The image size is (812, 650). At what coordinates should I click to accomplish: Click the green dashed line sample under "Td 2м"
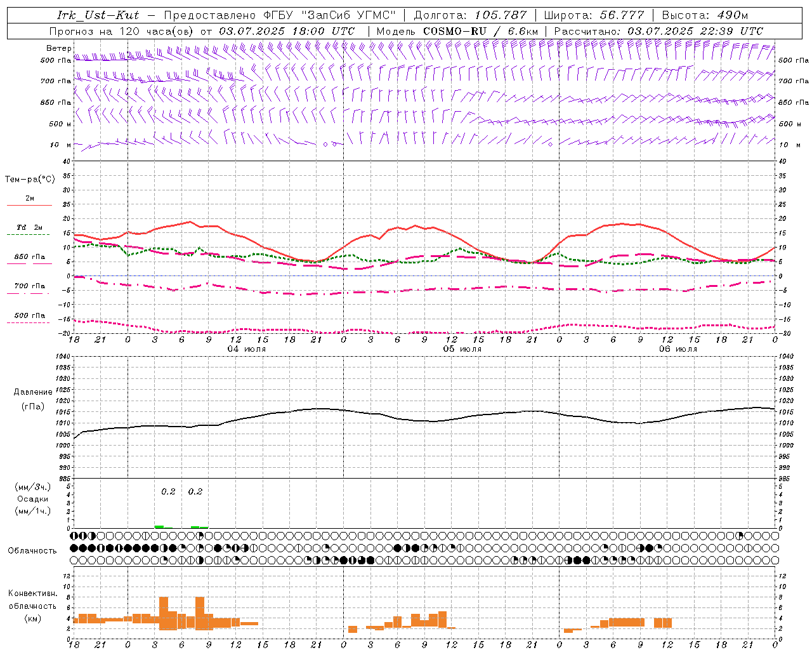(x=29, y=235)
